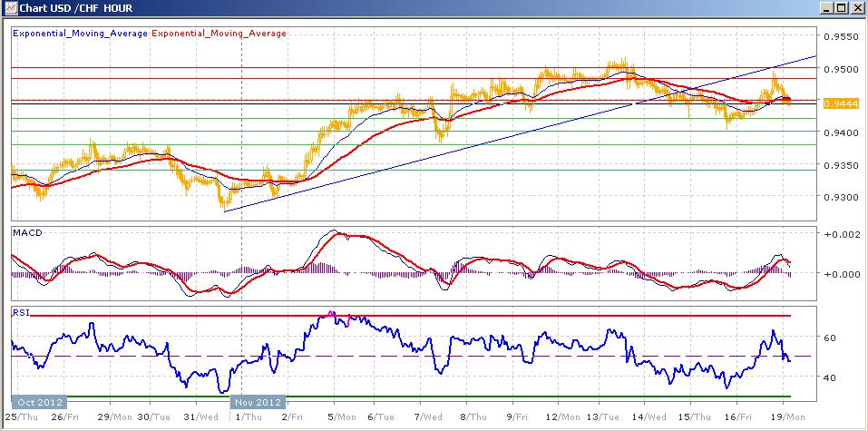Viewport: 868px width, 431px height.
Task: Click the 5/Mon date on time axis
Action: 342,416
